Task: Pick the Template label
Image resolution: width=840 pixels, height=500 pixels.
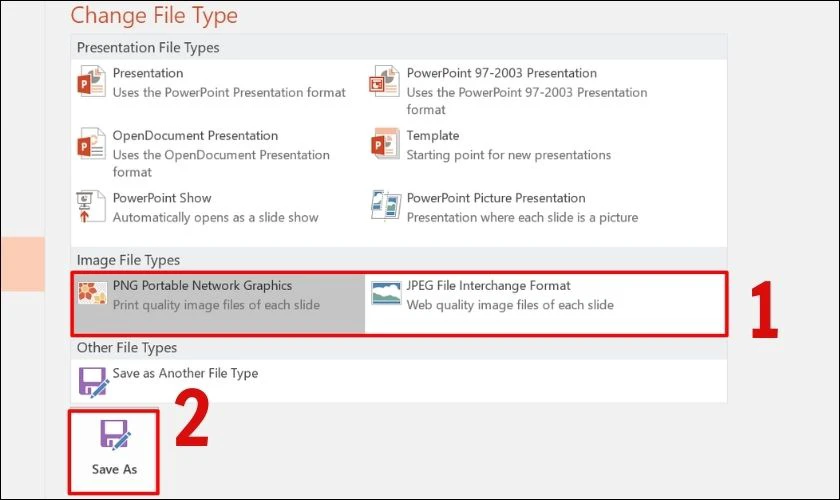Action: pos(433,136)
